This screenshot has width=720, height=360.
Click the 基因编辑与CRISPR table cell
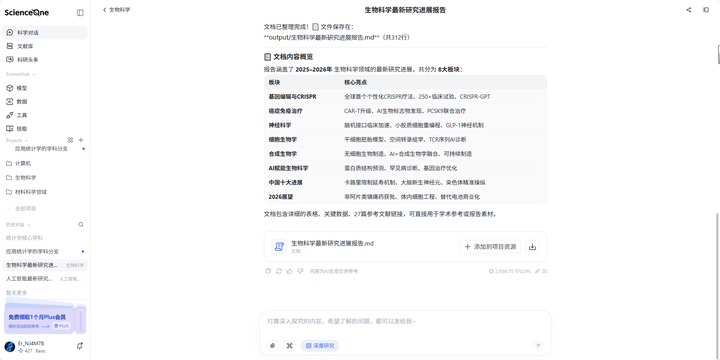pyautogui.click(x=292, y=97)
